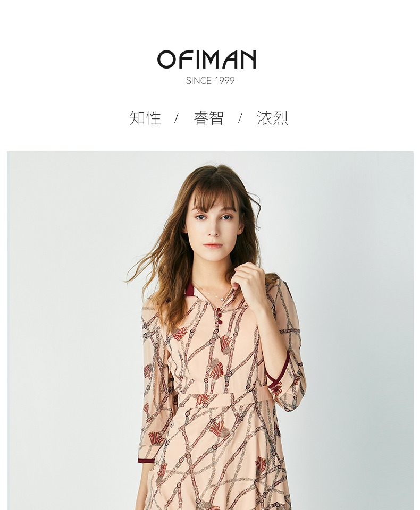Click the burgundy buttons on dress placket
Image resolution: width=420 pixels, height=510 pixels.
coord(220,316)
